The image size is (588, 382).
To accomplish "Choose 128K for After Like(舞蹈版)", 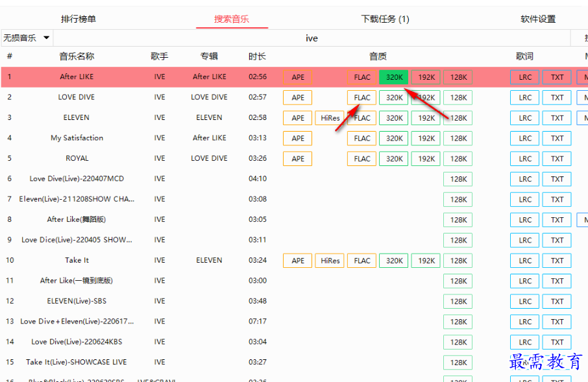I will point(458,220).
